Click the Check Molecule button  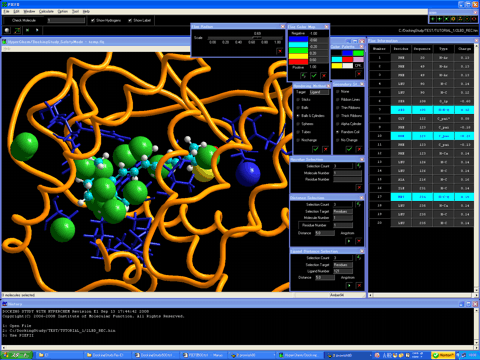[x=24, y=20]
